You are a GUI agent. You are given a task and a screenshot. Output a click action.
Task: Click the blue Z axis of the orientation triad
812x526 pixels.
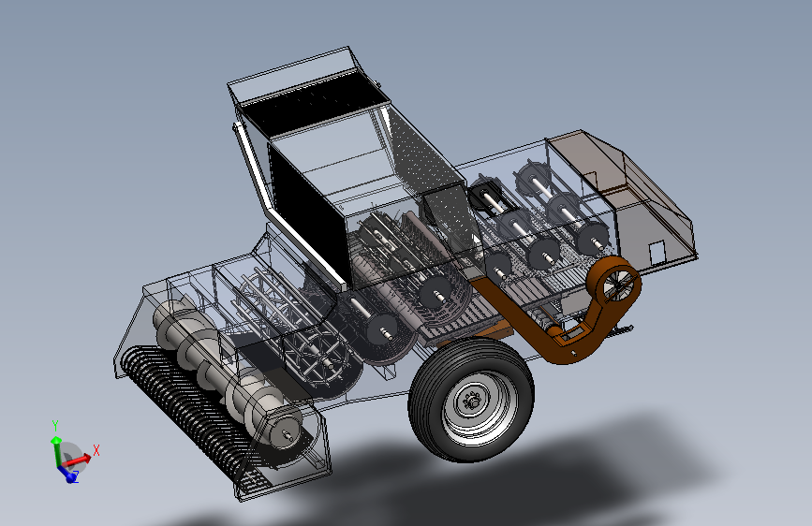(67, 474)
